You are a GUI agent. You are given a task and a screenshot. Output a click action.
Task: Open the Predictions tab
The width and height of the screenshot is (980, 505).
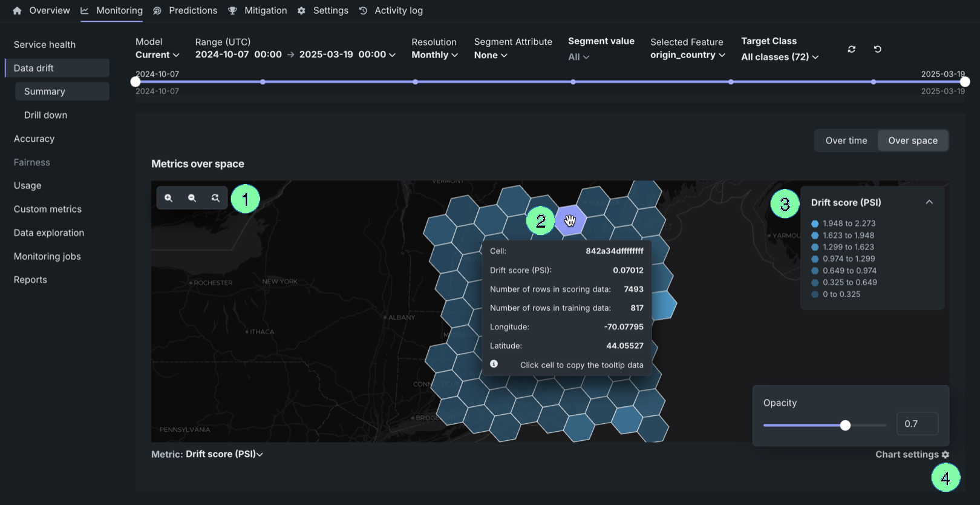tap(192, 11)
